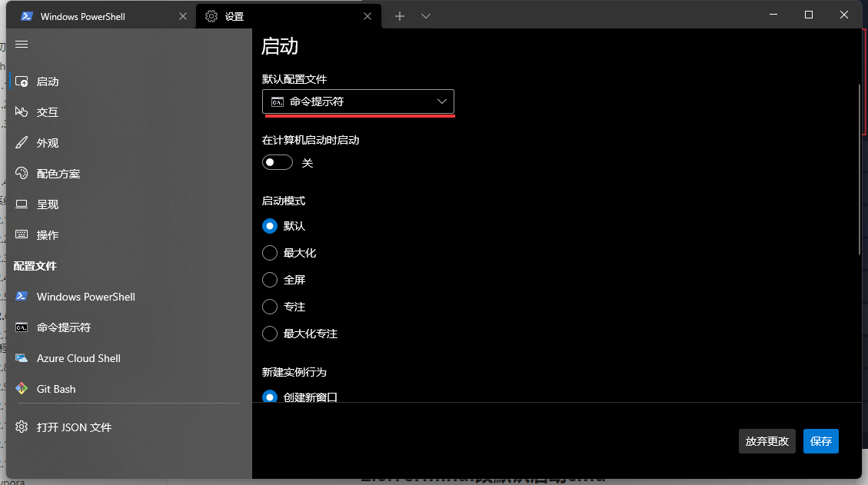Select the 最大化 startup mode radio button

(270, 252)
